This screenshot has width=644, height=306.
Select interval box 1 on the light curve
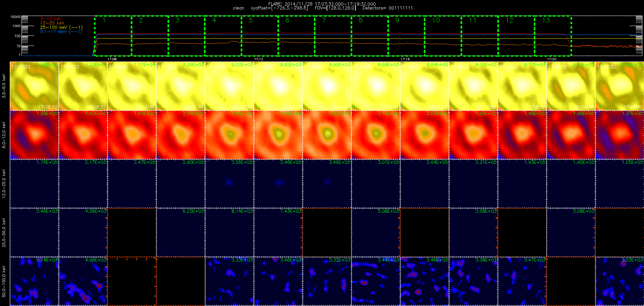113,36
